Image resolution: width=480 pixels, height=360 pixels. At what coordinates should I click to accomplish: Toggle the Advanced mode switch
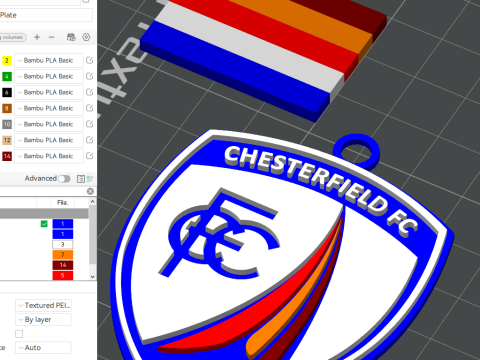click(x=64, y=179)
